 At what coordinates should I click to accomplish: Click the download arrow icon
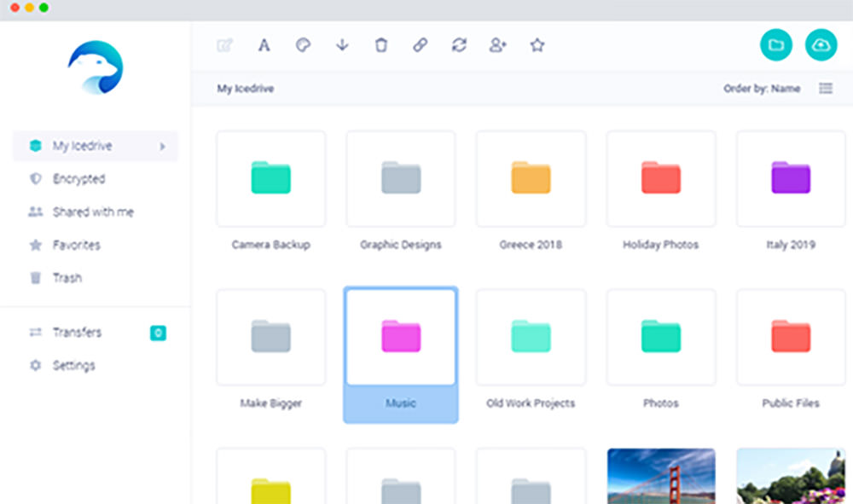[x=342, y=45]
